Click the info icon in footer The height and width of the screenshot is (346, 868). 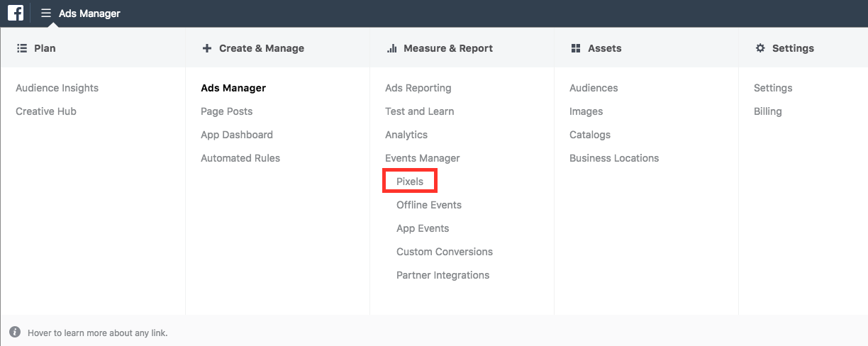click(x=15, y=332)
